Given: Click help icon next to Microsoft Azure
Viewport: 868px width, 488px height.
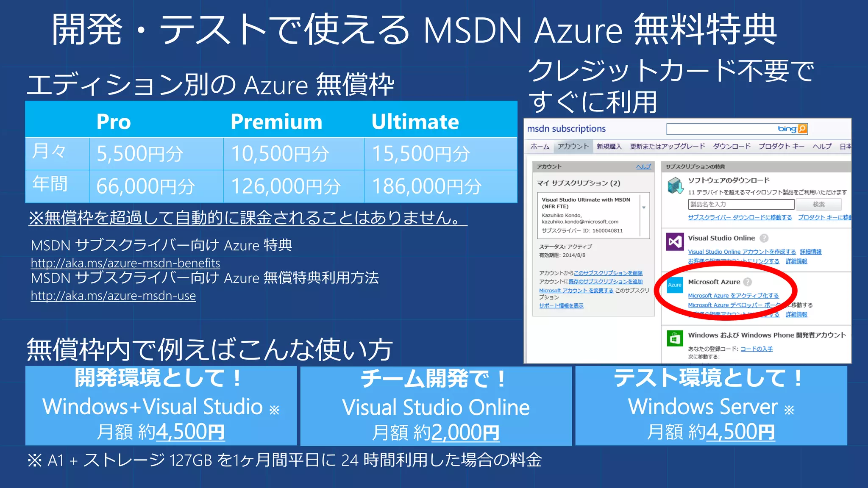Looking at the screenshot, I should (x=748, y=282).
